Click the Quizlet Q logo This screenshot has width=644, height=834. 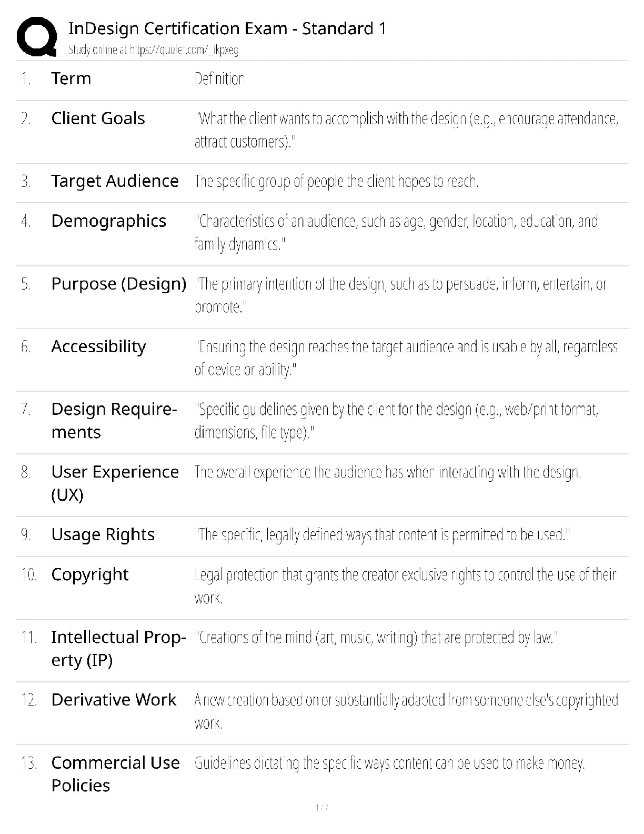36,37
